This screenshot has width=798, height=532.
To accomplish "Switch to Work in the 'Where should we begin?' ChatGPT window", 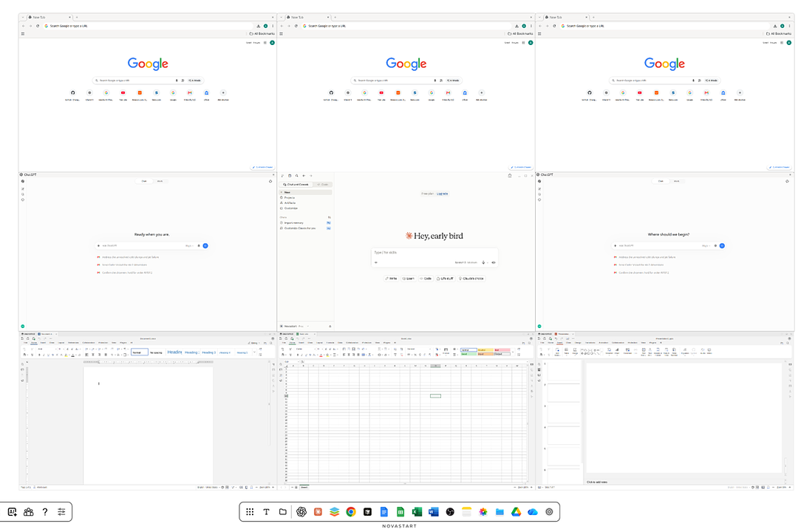I will click(x=676, y=181).
